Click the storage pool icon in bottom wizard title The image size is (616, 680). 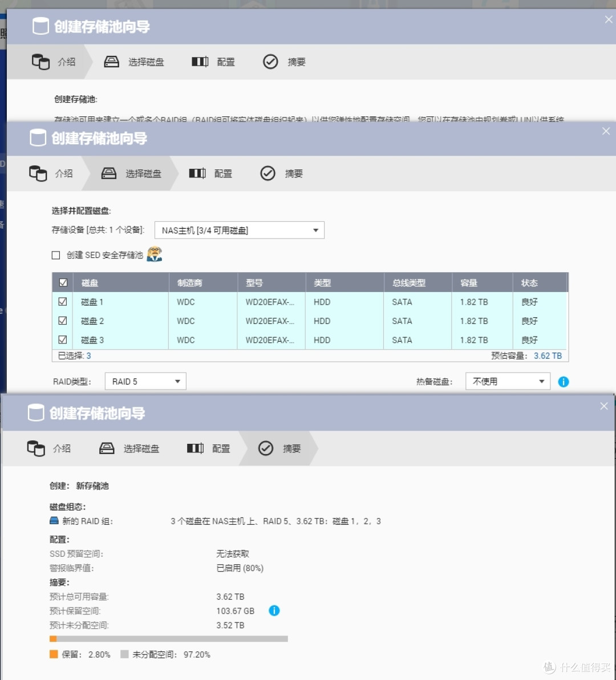click(36, 412)
